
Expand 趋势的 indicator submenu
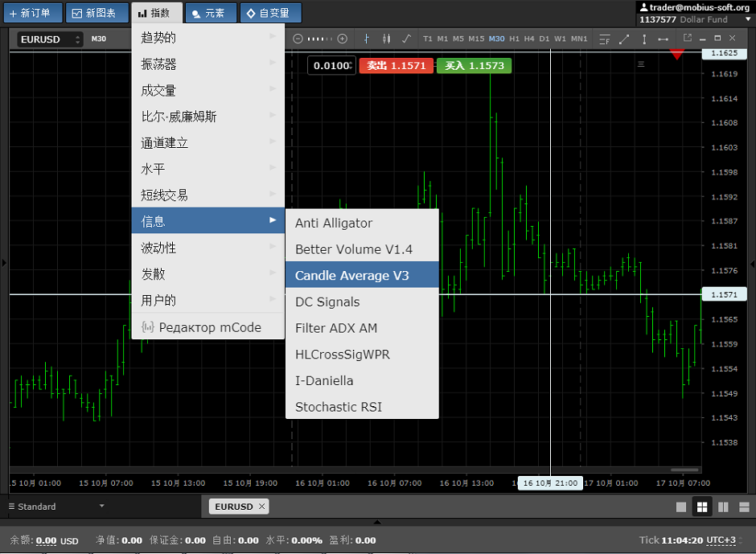point(207,38)
